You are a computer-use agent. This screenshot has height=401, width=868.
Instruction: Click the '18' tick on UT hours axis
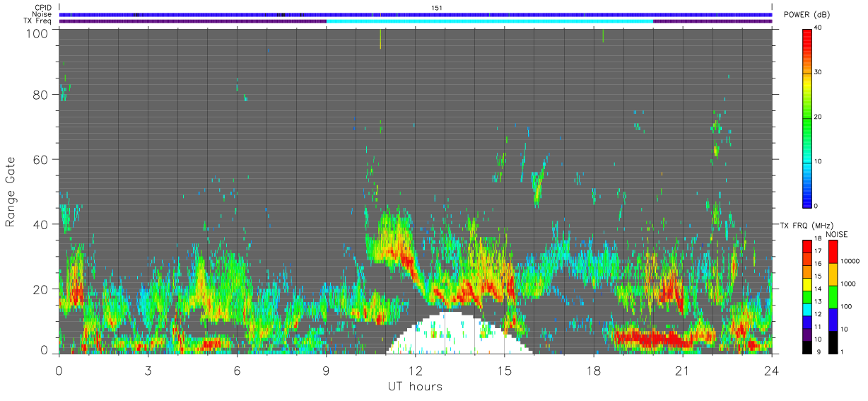point(593,371)
